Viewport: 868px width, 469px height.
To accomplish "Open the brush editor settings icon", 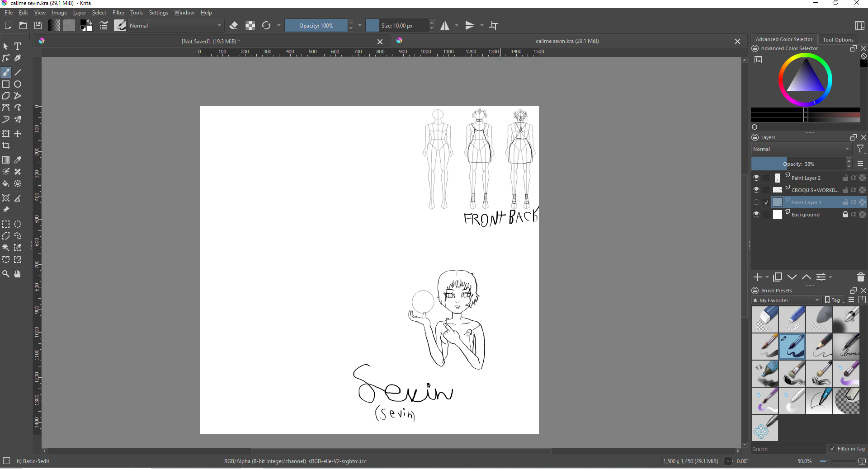I will click(x=104, y=25).
